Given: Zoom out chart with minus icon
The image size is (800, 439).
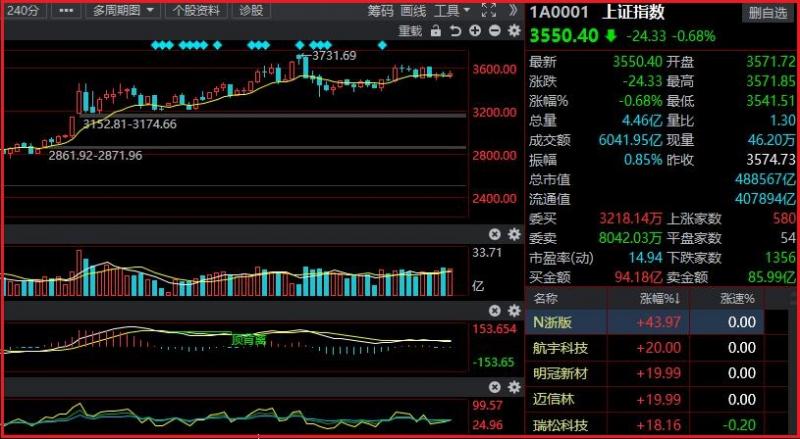Looking at the screenshot, I should coord(494,31).
